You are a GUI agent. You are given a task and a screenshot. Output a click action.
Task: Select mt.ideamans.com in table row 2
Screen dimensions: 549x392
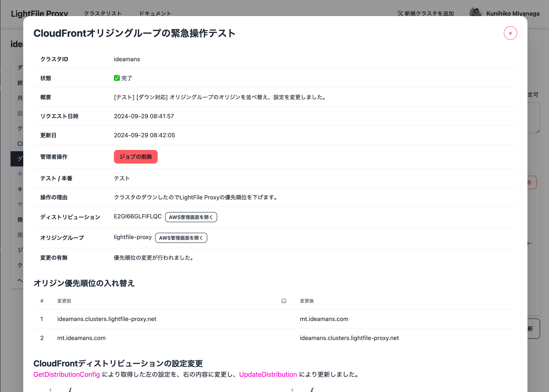pos(81,338)
